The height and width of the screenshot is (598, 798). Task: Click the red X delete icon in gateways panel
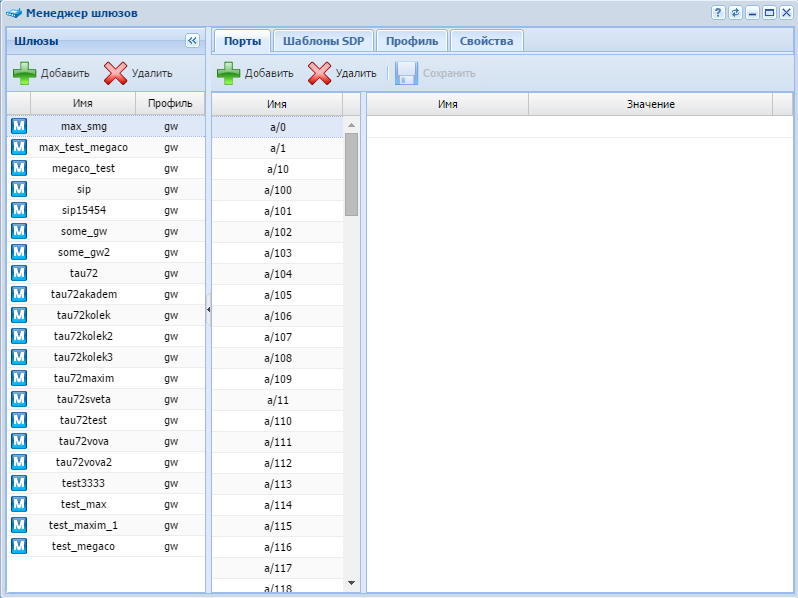[116, 73]
